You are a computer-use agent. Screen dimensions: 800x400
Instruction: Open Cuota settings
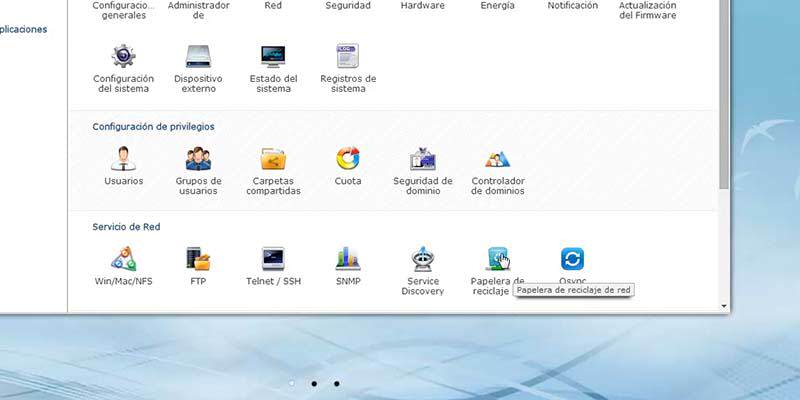pos(348,159)
